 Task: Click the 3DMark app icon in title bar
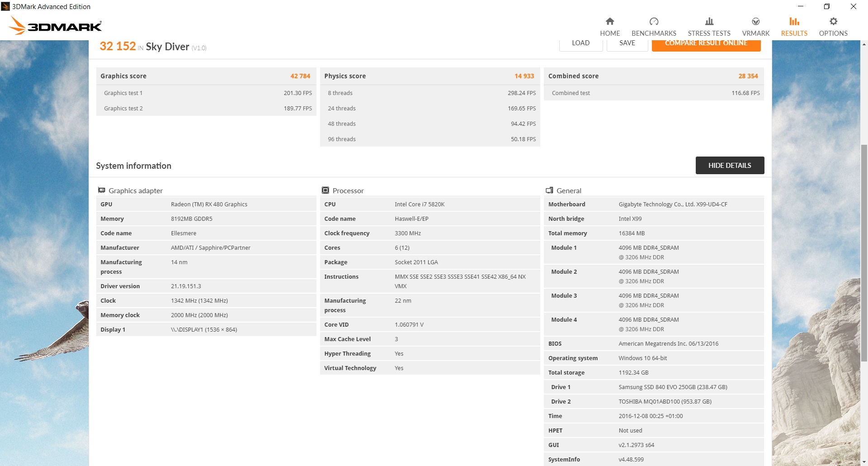click(x=5, y=6)
